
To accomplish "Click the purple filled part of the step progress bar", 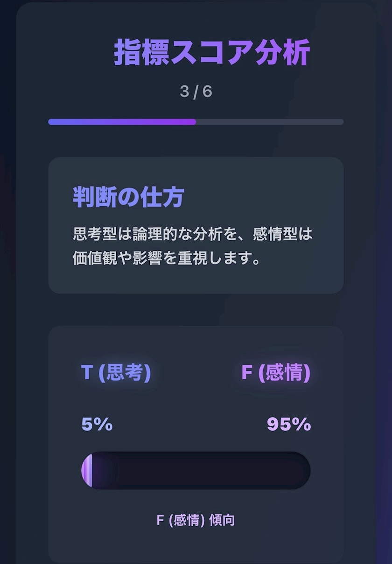I will click(x=121, y=122).
